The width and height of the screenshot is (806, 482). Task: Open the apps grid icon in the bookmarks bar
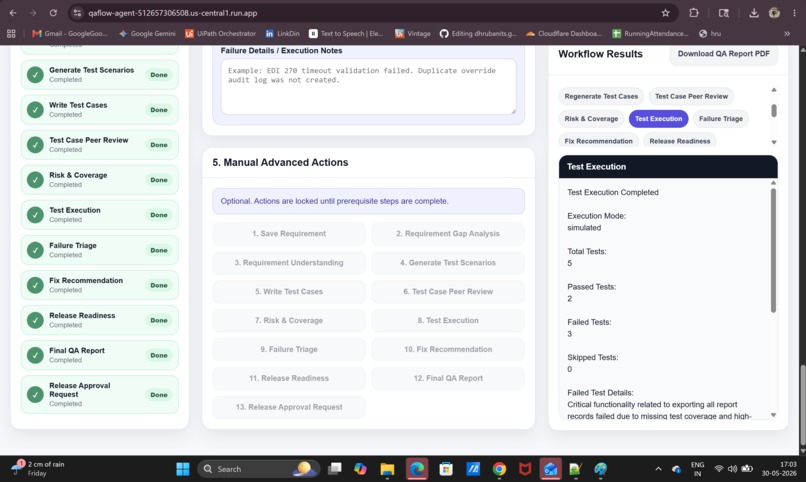point(11,33)
